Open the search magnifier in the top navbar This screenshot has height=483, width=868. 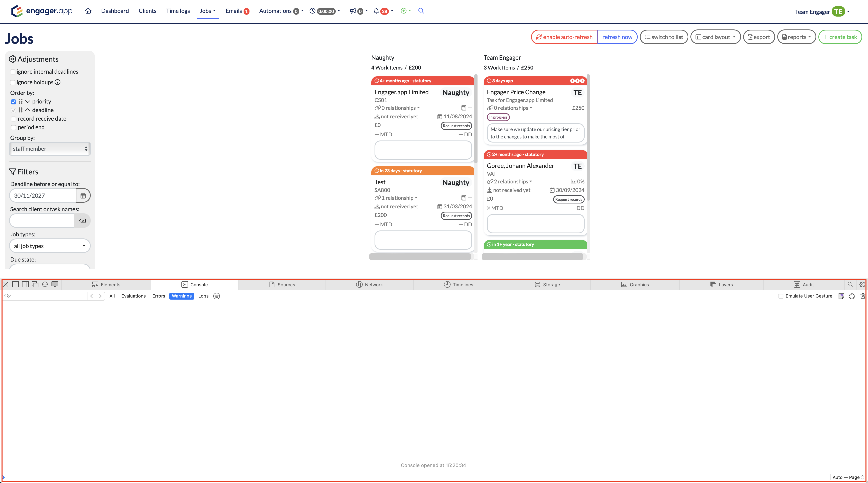421,11
